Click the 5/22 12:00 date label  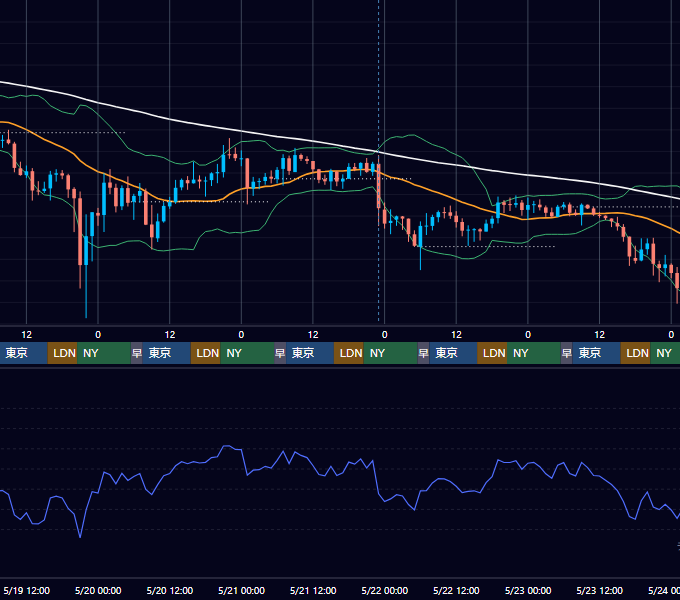[x=456, y=590]
